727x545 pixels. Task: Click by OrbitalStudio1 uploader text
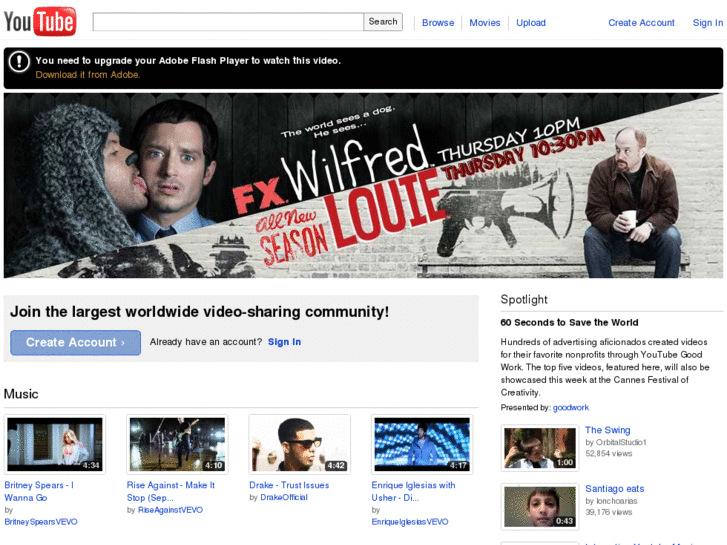pyautogui.click(x=616, y=442)
